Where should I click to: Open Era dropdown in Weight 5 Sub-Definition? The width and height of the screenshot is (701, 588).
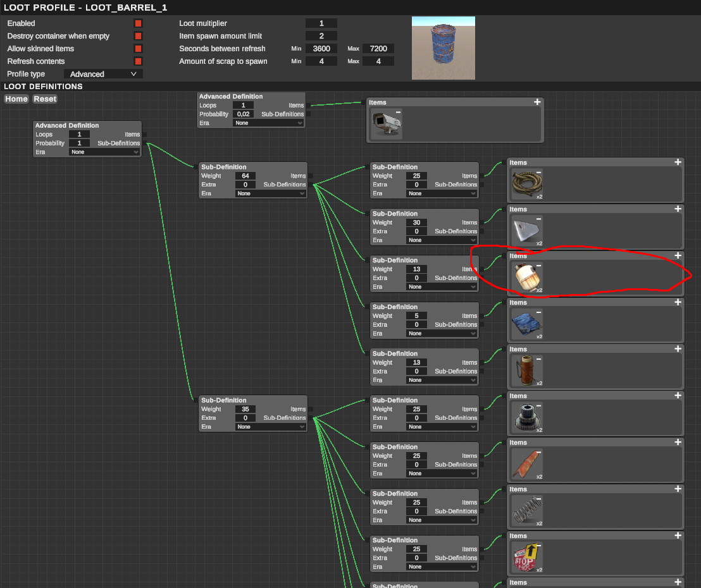(442, 333)
